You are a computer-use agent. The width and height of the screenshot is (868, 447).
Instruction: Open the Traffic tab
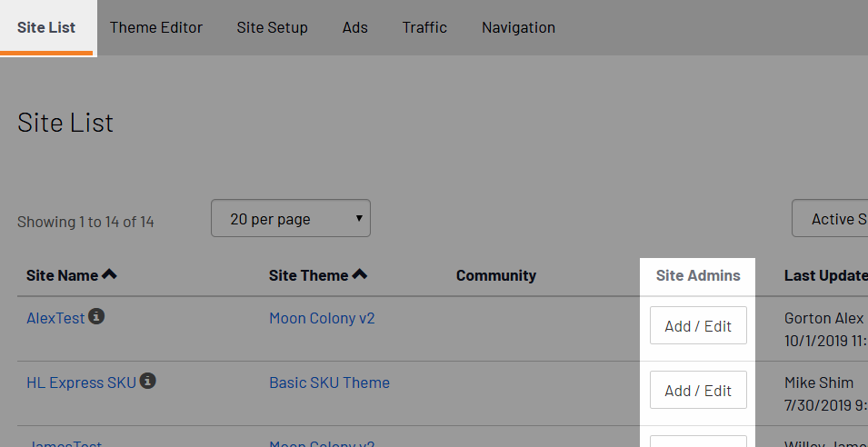pyautogui.click(x=424, y=27)
